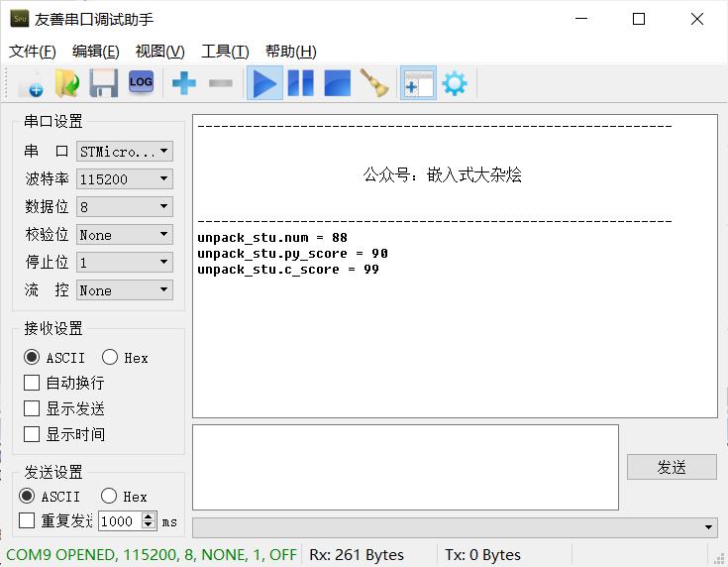Open file with the folder icon
Screen dimensions: 728x567
pos(67,83)
